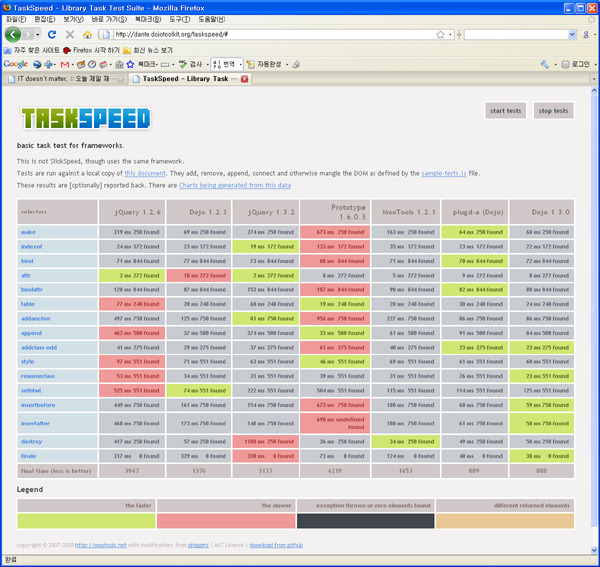Click the 로그인 sign-in button
This screenshot has width=600, height=567.
(x=575, y=64)
